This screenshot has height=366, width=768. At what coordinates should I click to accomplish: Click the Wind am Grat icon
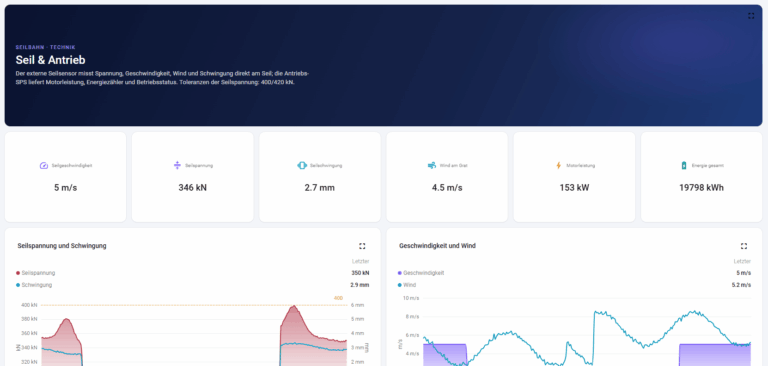point(432,166)
